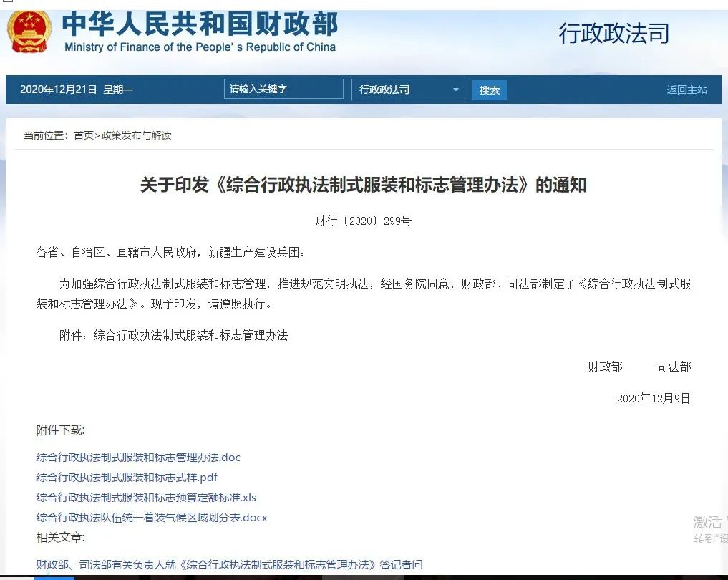This screenshot has width=728, height=580.
Task: Download 综合行政执法制式服装和标志管理办法.doc attachment
Action: (x=138, y=457)
